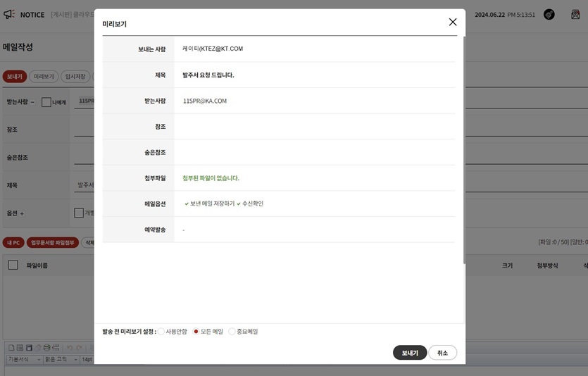Click the 첨부방식 column header
Image resolution: width=588 pixels, height=376 pixels.
pos(547,265)
